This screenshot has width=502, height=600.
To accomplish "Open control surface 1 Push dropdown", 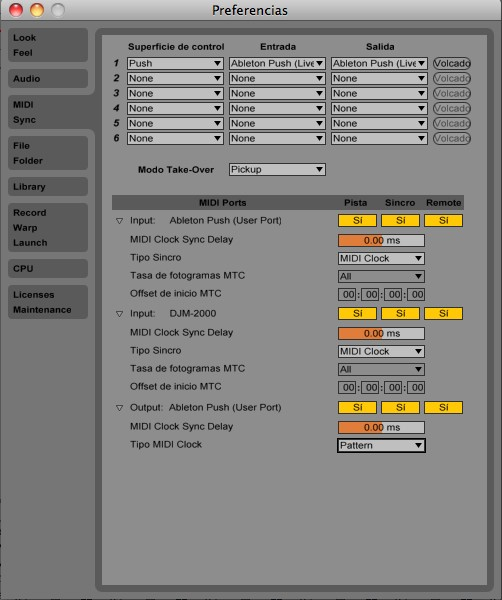I will (x=175, y=63).
